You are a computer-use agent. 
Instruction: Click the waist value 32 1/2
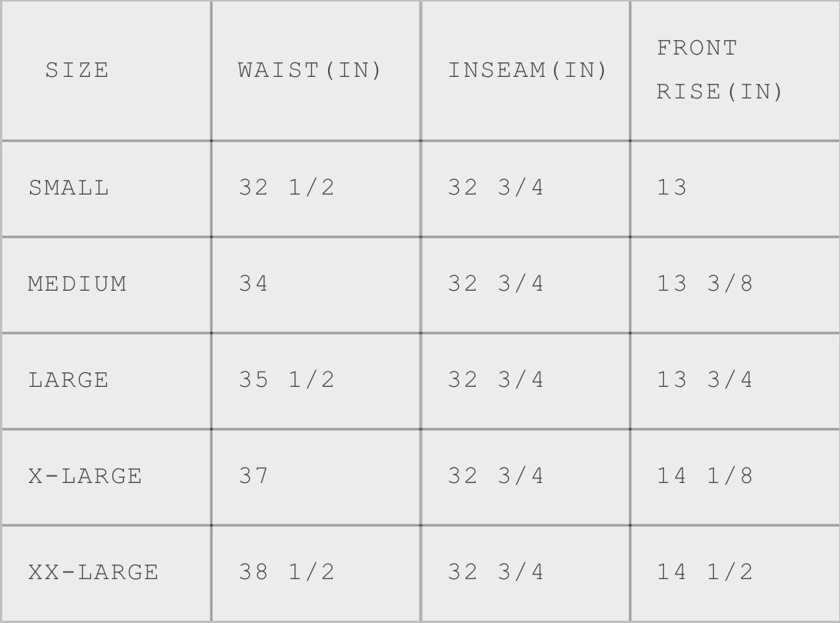point(287,188)
